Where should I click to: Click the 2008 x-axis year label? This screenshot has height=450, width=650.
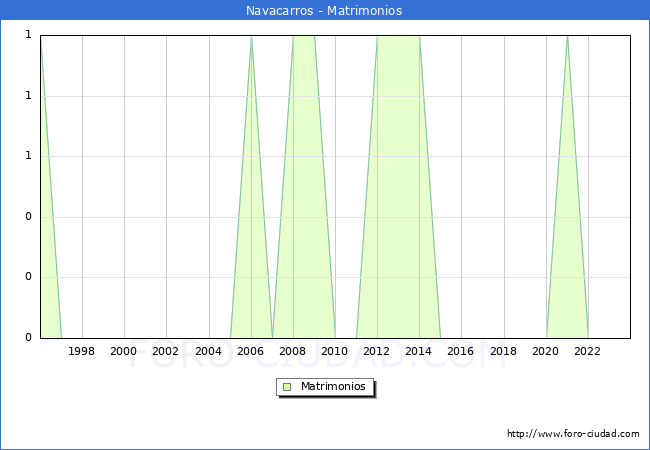pyautogui.click(x=292, y=351)
